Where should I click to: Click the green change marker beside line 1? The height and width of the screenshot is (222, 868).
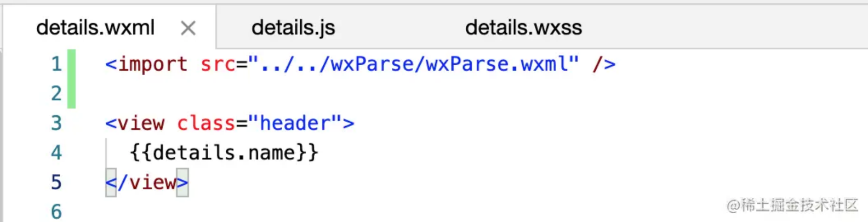71,64
